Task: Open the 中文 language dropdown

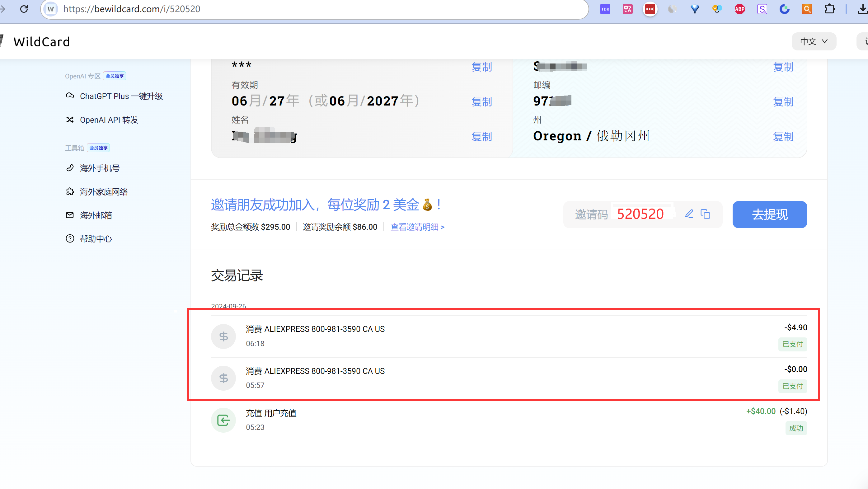Action: (x=814, y=41)
